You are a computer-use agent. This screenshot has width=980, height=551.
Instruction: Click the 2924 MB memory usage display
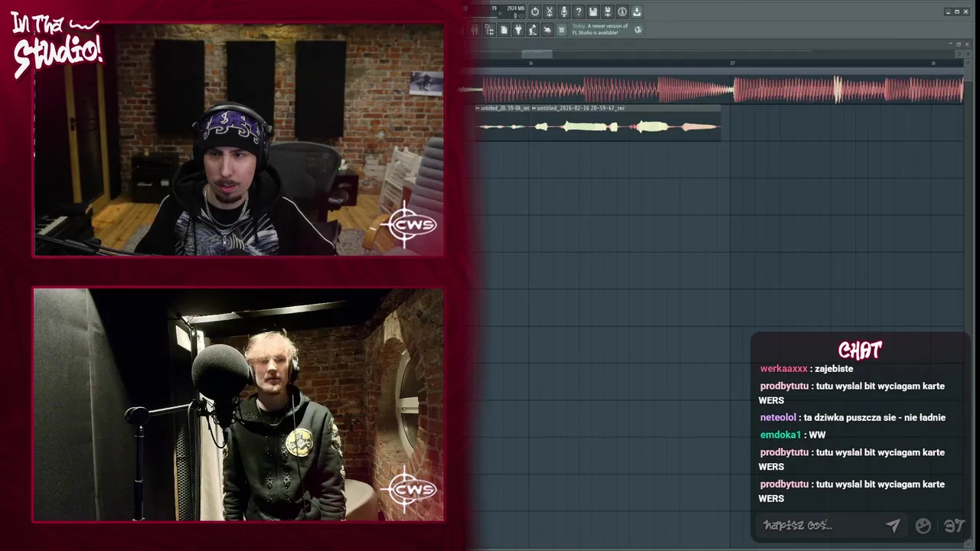pos(515,8)
